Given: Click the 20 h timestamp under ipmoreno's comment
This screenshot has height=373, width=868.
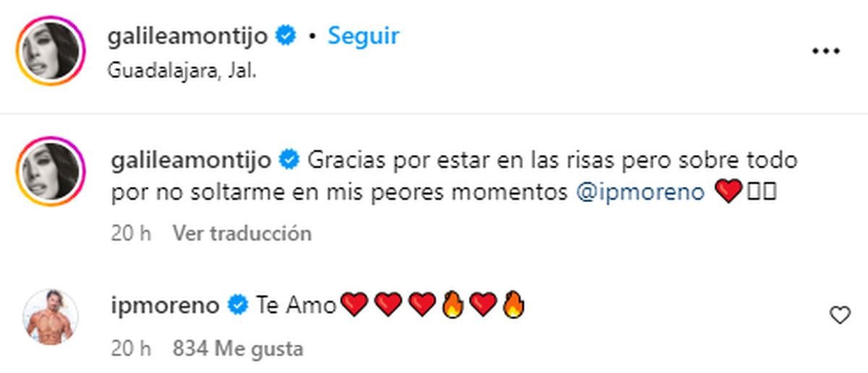Looking at the screenshot, I should 130,348.
